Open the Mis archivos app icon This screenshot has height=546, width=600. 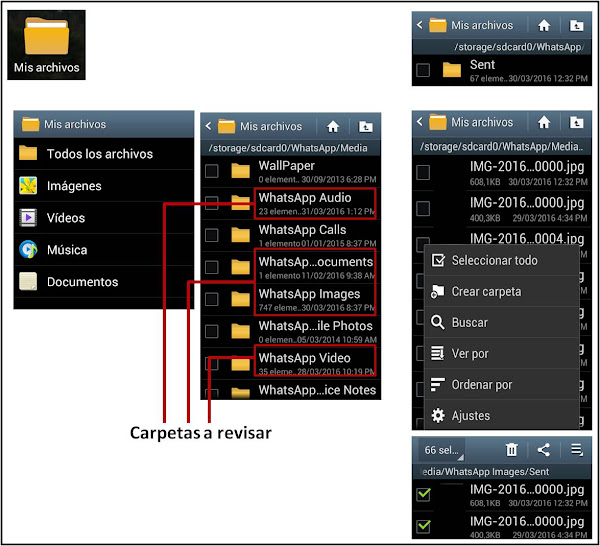46,45
